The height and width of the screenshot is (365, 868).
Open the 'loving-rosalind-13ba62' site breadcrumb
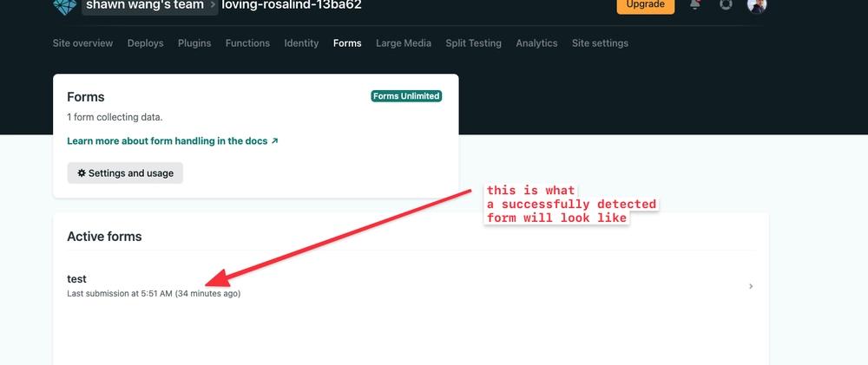pyautogui.click(x=291, y=5)
